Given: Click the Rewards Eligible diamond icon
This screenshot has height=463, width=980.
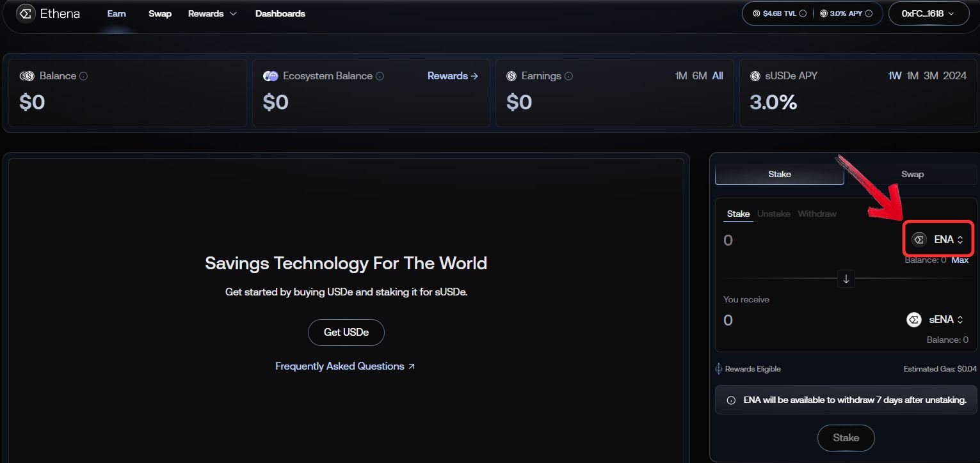Looking at the screenshot, I should click(719, 369).
